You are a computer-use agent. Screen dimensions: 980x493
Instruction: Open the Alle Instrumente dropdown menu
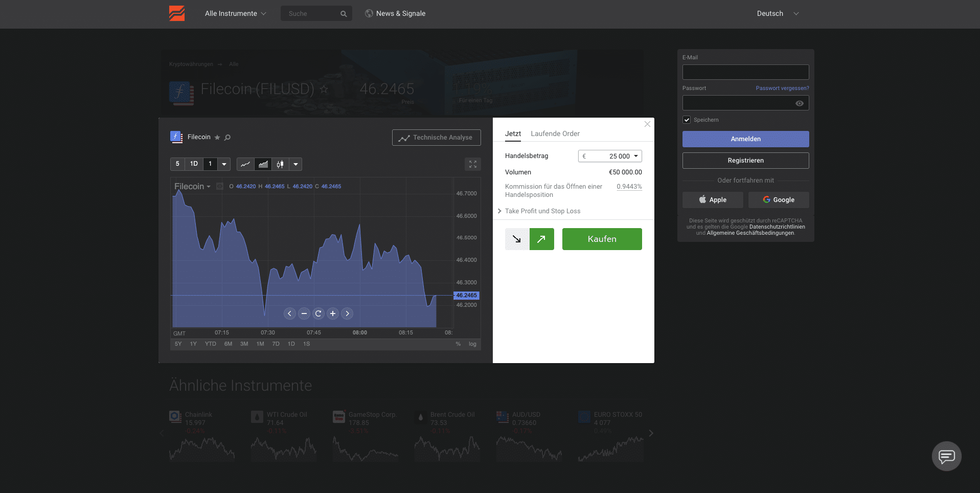(x=236, y=14)
